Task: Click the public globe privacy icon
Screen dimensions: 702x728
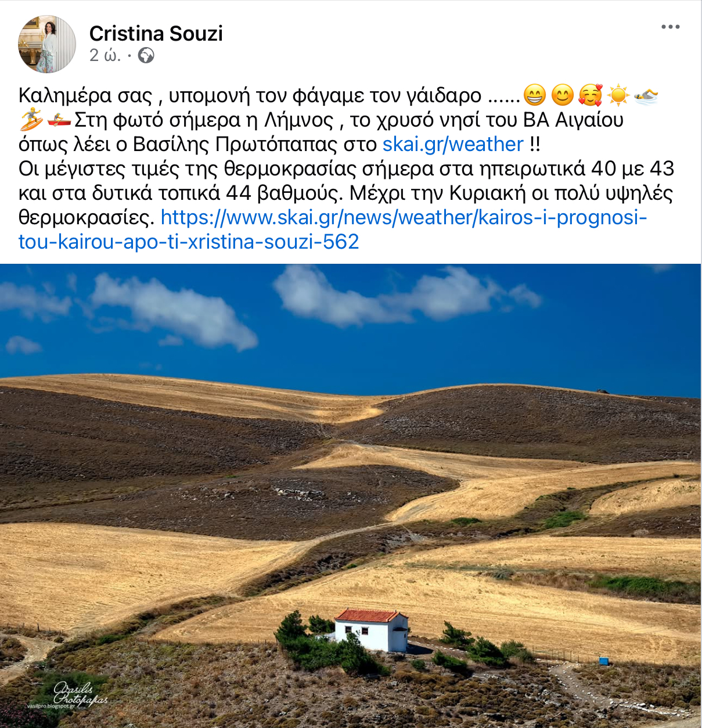Action: point(146,56)
